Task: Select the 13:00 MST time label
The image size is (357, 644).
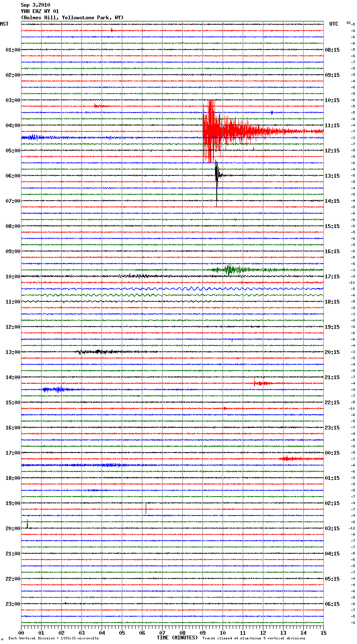Action: 13,352
